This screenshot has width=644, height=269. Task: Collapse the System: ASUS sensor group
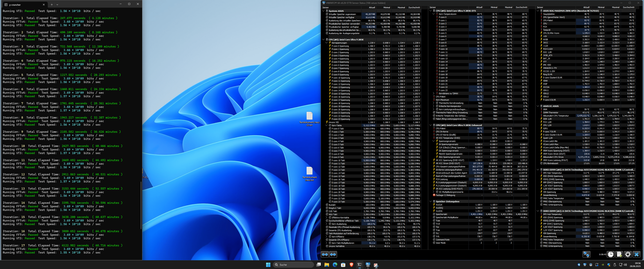[x=324, y=11]
